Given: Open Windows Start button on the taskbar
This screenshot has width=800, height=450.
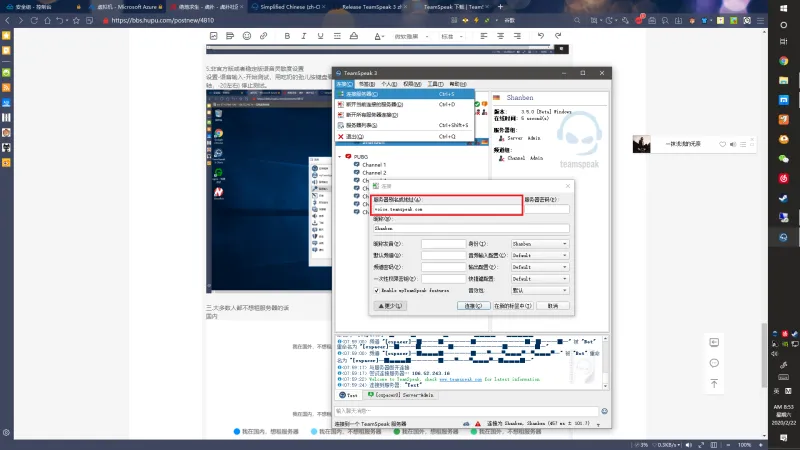Looking at the screenshot, I should click(784, 8).
